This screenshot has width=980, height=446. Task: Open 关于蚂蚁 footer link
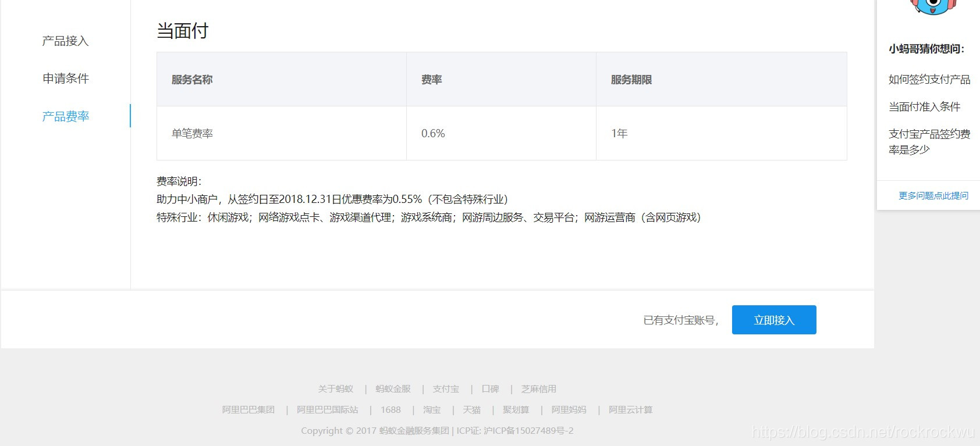pyautogui.click(x=336, y=389)
